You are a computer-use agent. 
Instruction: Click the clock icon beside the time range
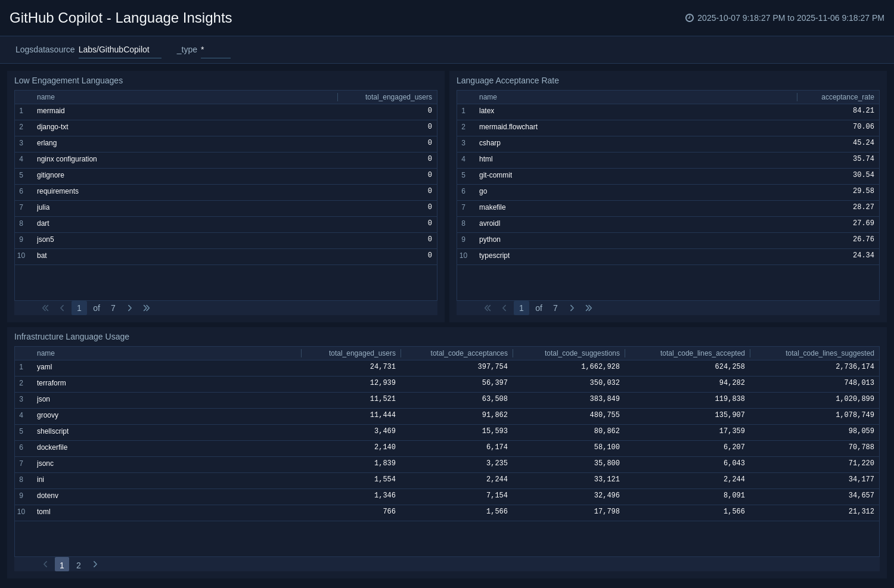688,18
